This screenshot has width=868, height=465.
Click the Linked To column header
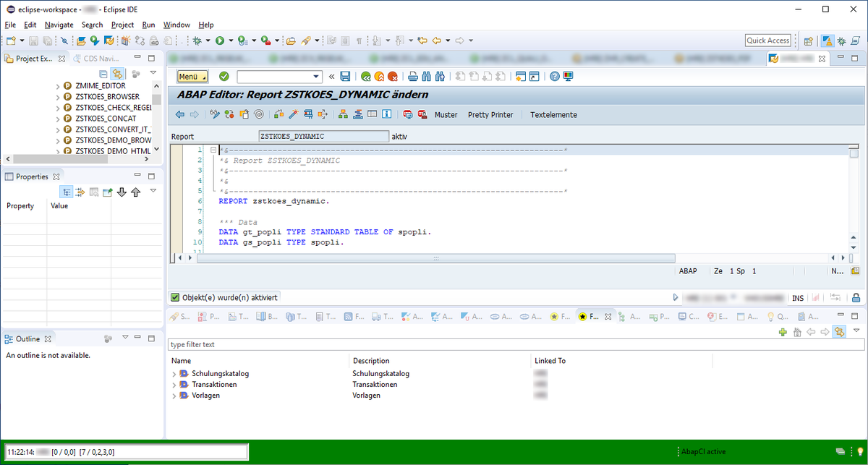point(550,360)
